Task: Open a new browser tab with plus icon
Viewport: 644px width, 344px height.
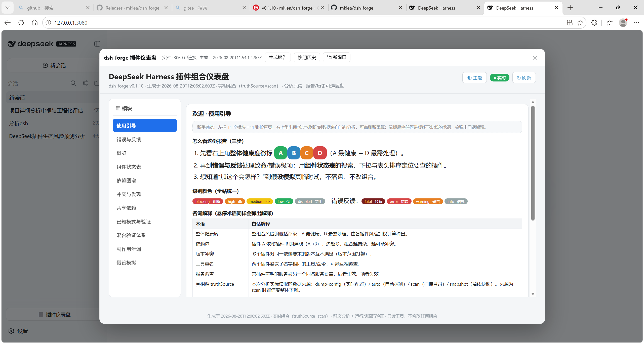Action: tap(570, 8)
